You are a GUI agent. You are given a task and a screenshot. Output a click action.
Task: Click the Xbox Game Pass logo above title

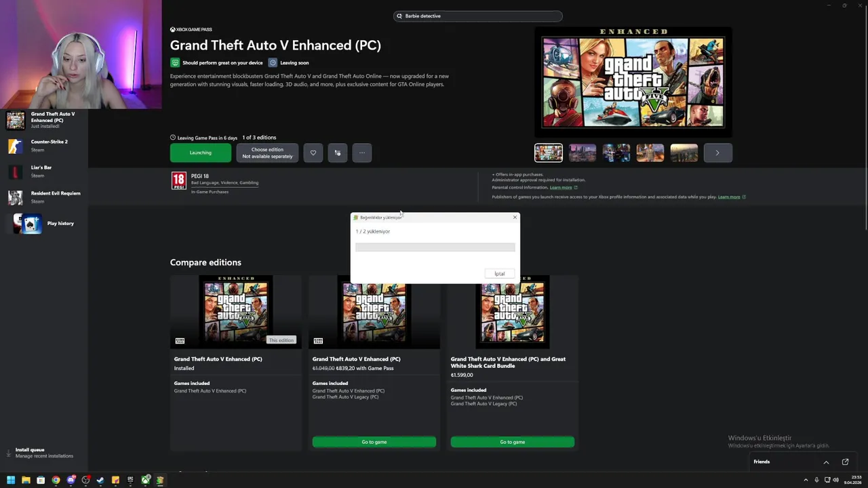click(x=191, y=29)
